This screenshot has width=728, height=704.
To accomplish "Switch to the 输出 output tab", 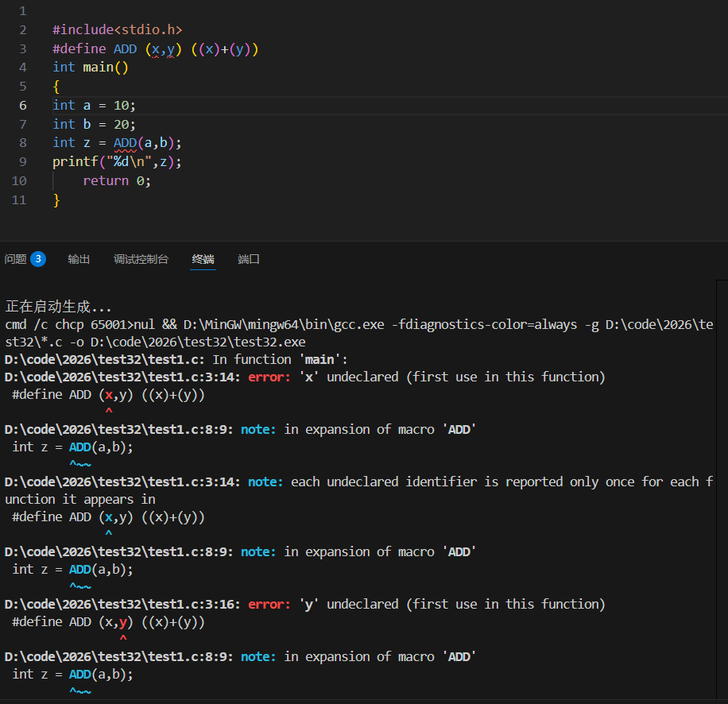I will [x=79, y=259].
